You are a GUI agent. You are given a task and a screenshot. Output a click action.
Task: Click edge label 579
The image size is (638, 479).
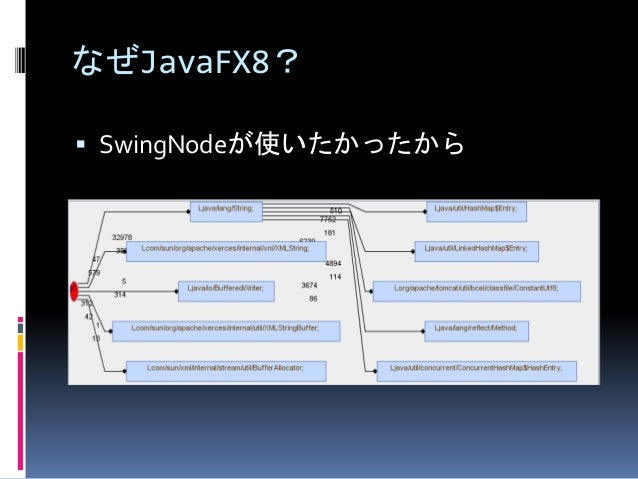(94, 272)
